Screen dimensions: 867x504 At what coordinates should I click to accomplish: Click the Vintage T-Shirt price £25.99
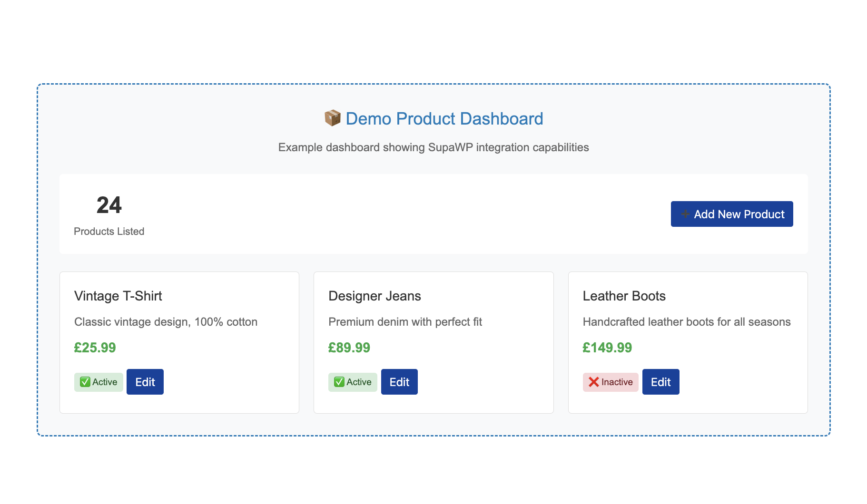95,348
